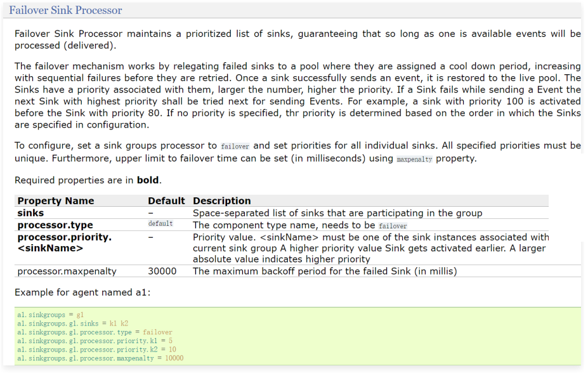This screenshot has width=588, height=373.
Task: Click the 30000 default value cell
Action: coord(162,272)
